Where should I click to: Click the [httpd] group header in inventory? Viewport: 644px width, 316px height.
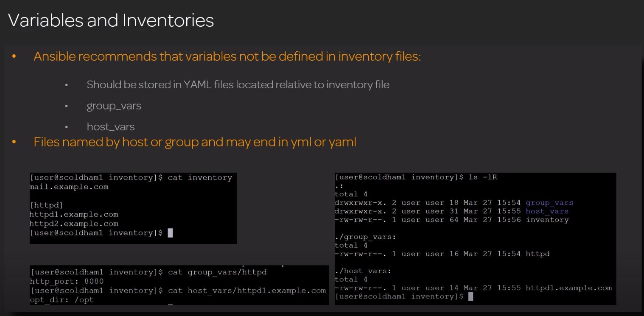click(46, 205)
